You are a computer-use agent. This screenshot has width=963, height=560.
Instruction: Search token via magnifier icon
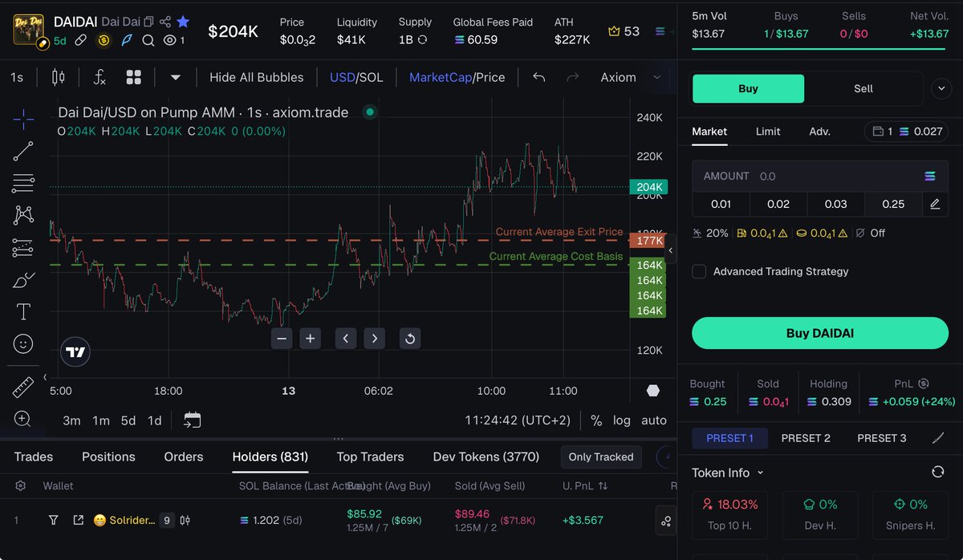(148, 40)
